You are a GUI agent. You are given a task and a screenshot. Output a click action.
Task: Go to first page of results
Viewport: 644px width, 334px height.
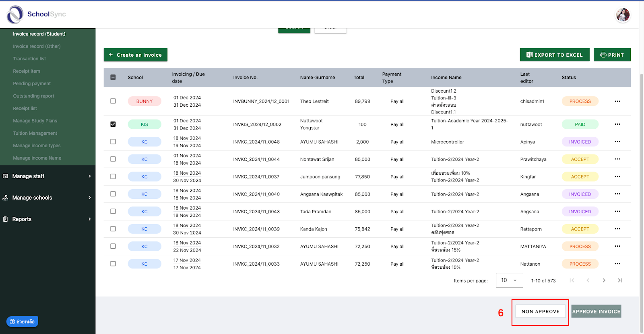pyautogui.click(x=572, y=280)
